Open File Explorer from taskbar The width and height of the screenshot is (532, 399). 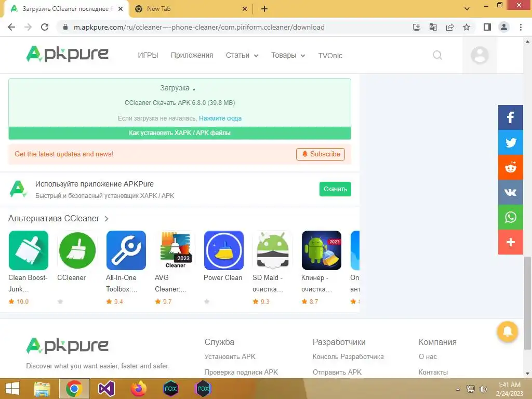coord(42,389)
